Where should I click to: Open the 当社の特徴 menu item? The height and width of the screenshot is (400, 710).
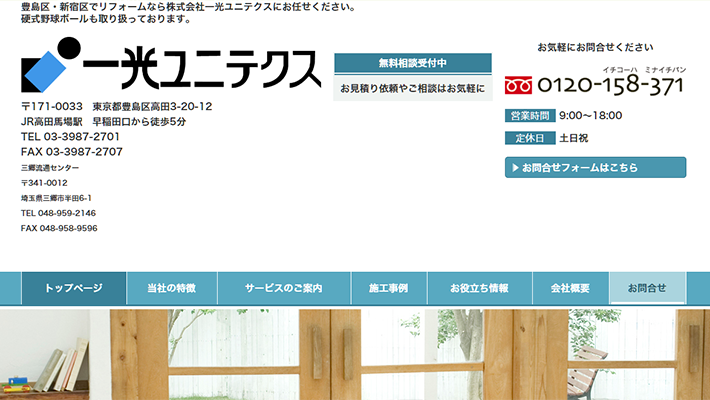(x=171, y=288)
